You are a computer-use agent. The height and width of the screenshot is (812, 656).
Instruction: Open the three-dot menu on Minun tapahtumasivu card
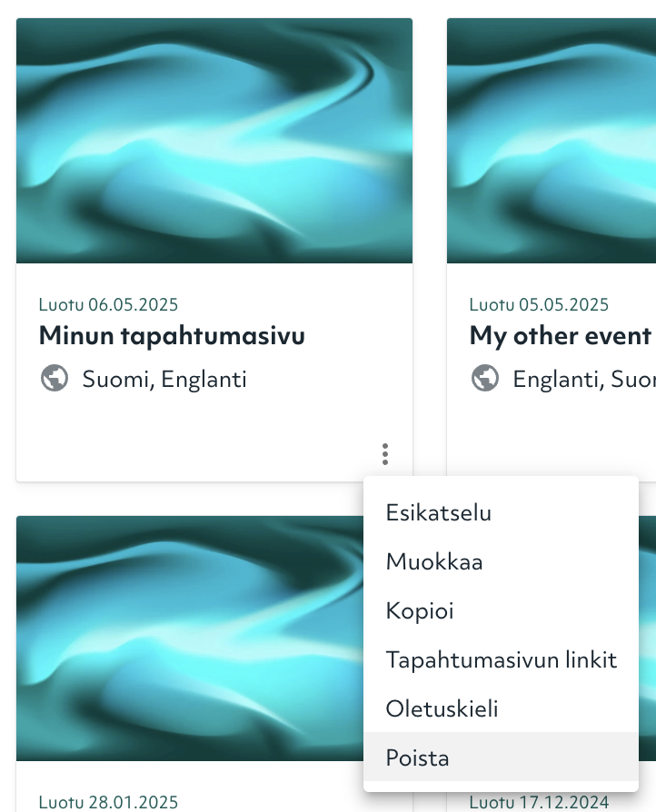[385, 454]
